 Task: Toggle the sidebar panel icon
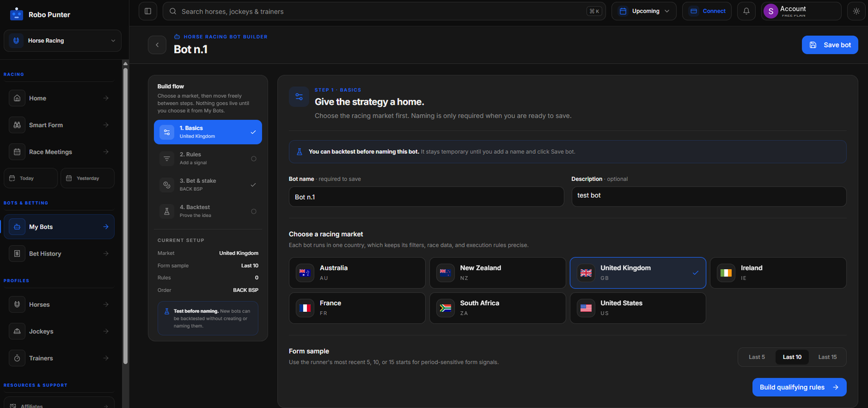click(x=148, y=11)
